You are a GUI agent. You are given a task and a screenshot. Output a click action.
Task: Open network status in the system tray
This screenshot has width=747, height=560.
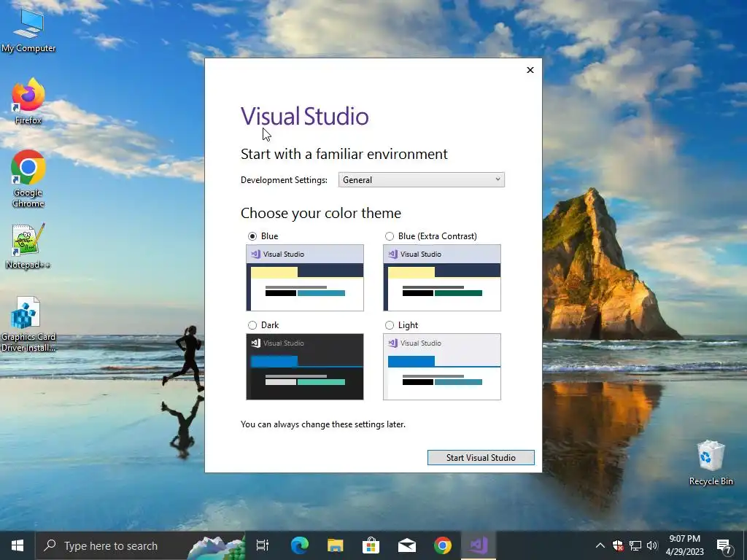tap(635, 545)
